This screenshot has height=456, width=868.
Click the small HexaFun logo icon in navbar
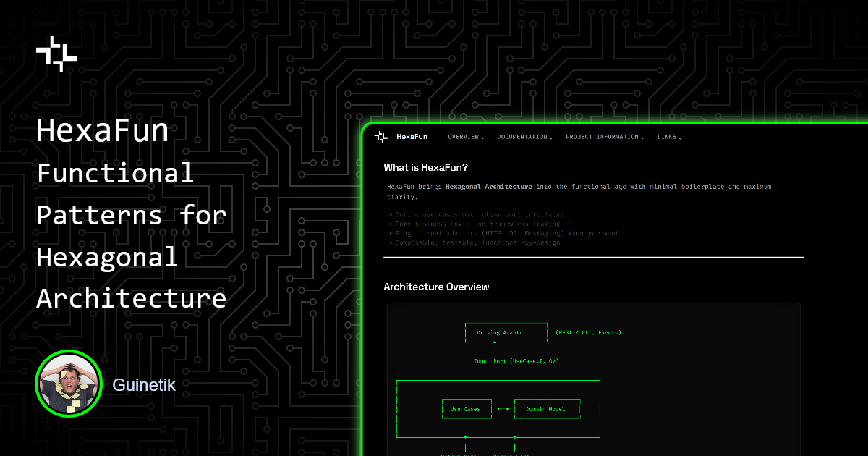pos(381,137)
